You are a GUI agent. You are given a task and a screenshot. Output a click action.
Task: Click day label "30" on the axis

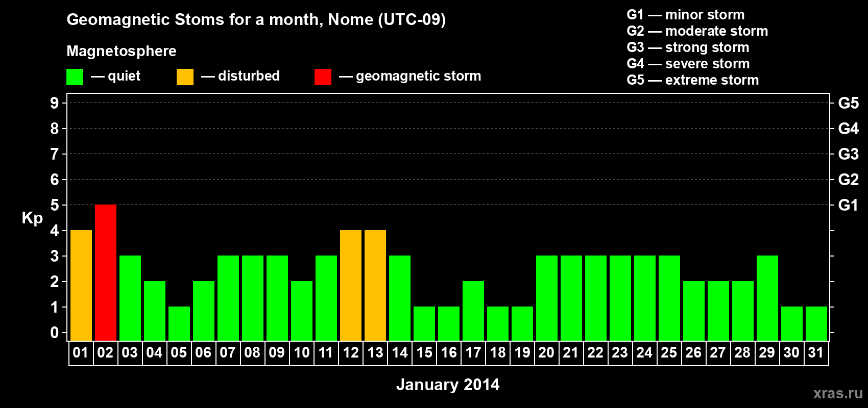[x=791, y=352]
